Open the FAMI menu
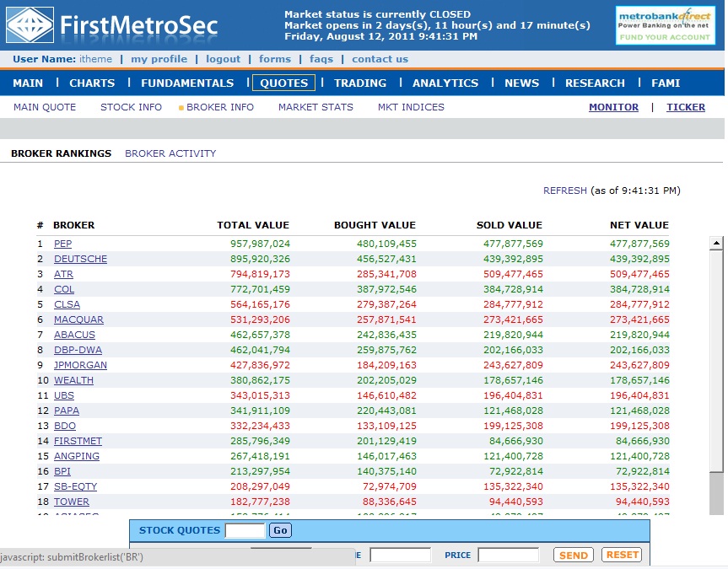 pyautogui.click(x=666, y=83)
